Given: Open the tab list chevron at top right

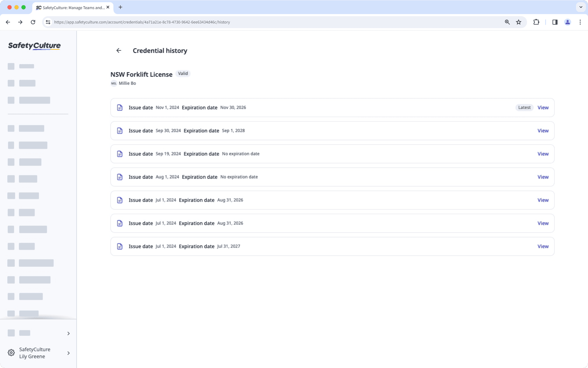Looking at the screenshot, I should pos(580,7).
